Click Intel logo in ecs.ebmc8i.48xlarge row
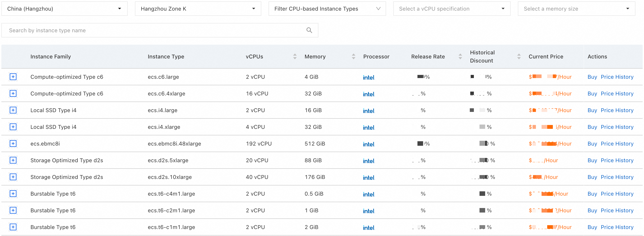Image resolution: width=644 pixels, height=236 pixels. point(368,144)
